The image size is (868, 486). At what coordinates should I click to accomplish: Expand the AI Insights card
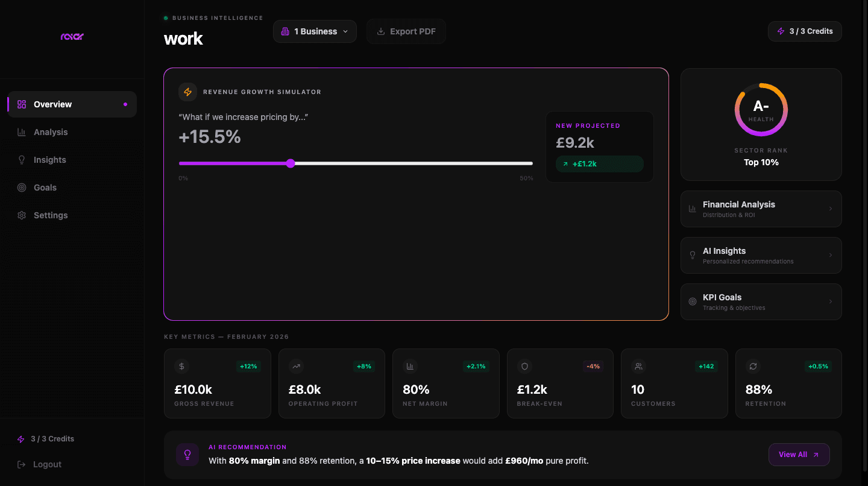[761, 255]
